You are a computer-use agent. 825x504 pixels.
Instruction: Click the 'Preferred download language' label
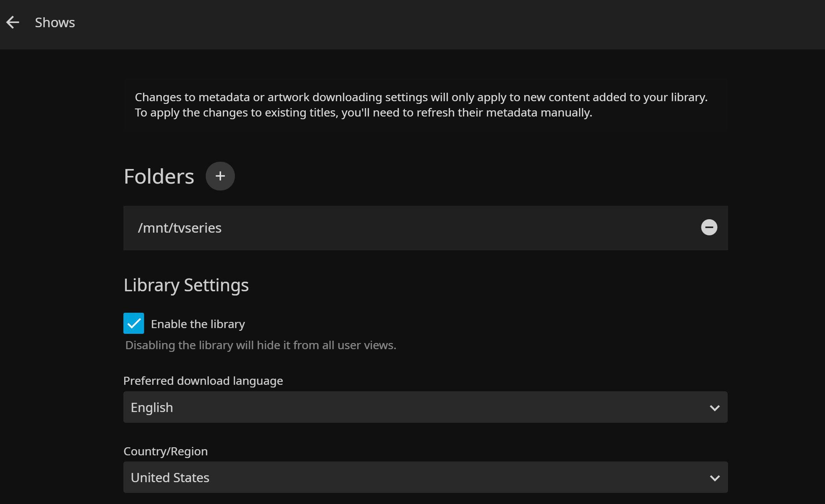click(203, 381)
